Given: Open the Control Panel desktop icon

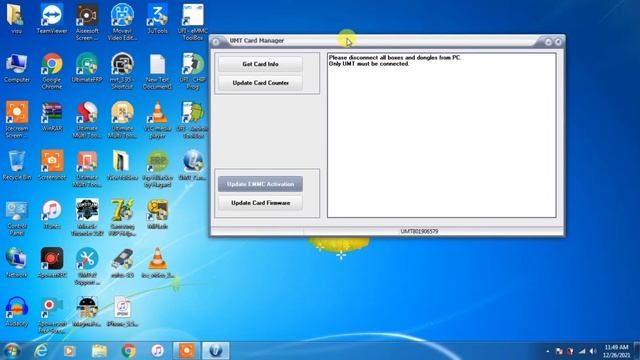Looking at the screenshot, I should click(17, 218).
